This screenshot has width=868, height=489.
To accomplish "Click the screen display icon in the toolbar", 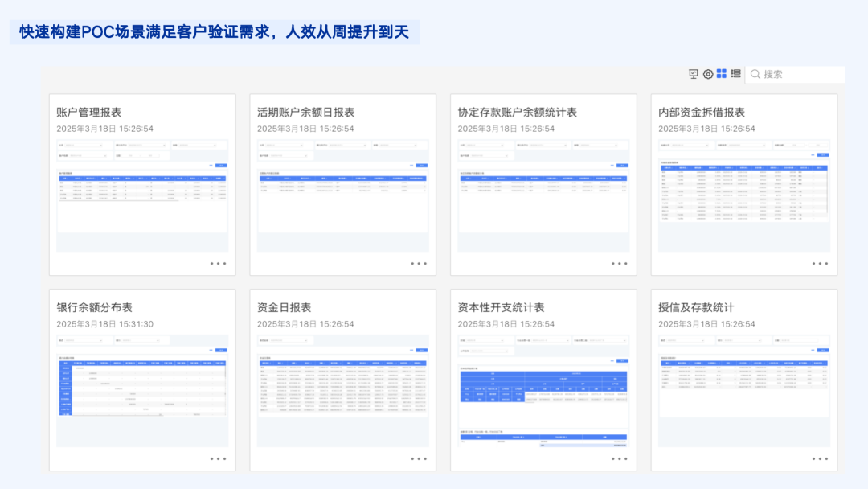I will click(694, 74).
